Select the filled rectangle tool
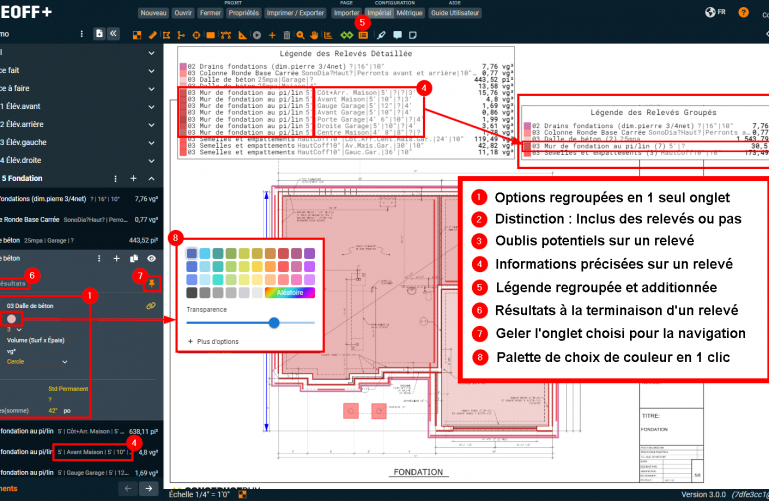This screenshot has width=769, height=501. (210, 35)
